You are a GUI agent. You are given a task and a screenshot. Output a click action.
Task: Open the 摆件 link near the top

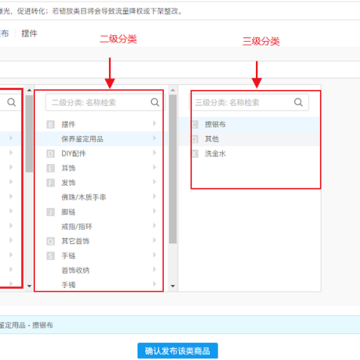point(29,33)
